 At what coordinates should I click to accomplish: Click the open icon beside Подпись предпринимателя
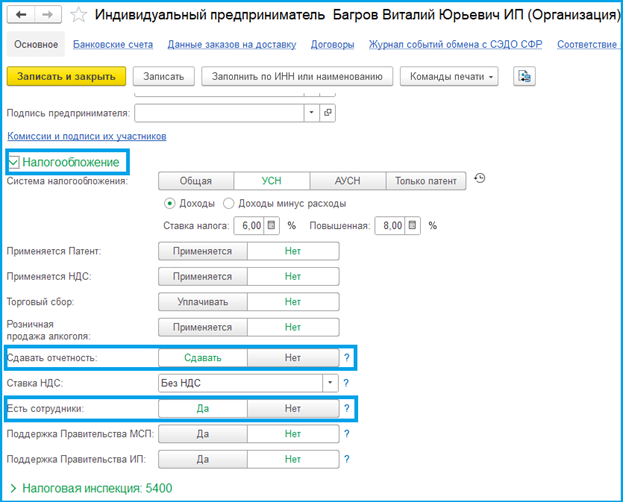point(327,113)
